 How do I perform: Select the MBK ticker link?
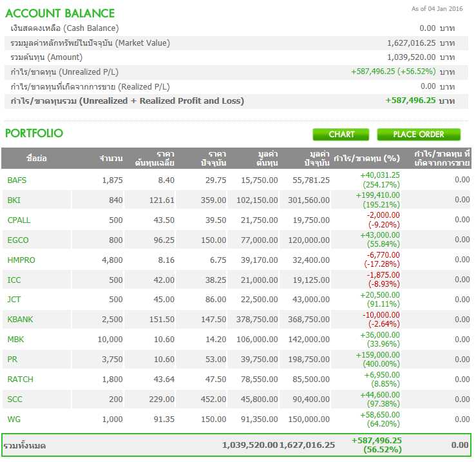tap(15, 340)
